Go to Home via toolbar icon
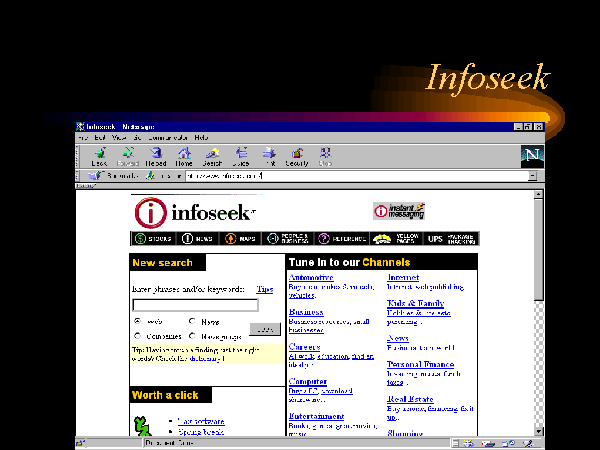This screenshot has width=600, height=450. [x=184, y=156]
